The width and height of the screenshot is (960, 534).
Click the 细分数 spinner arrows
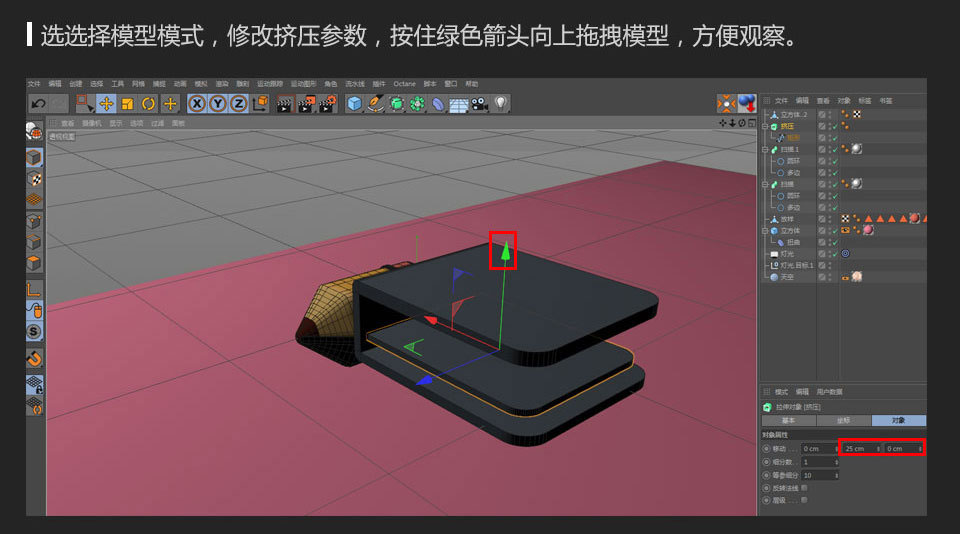[x=836, y=462]
